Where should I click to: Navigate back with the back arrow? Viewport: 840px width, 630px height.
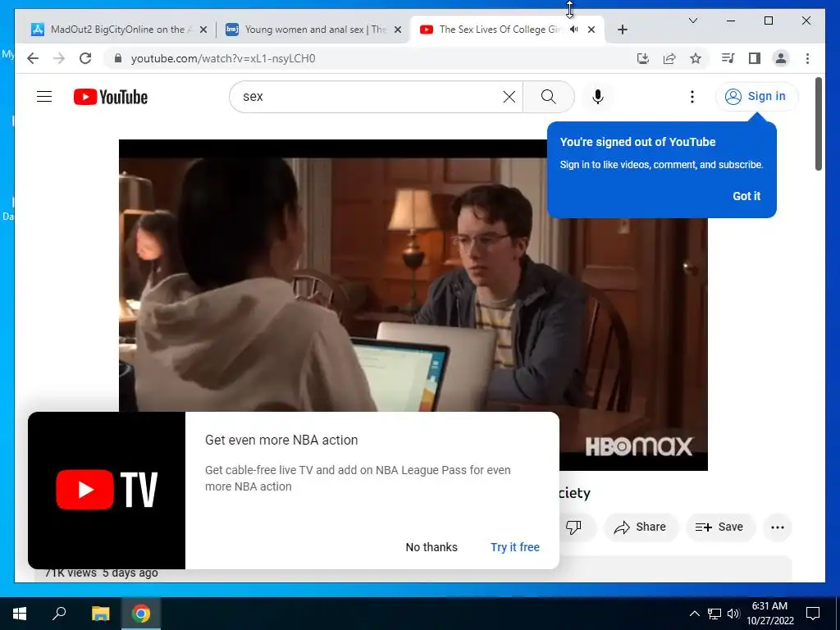pyautogui.click(x=33, y=58)
